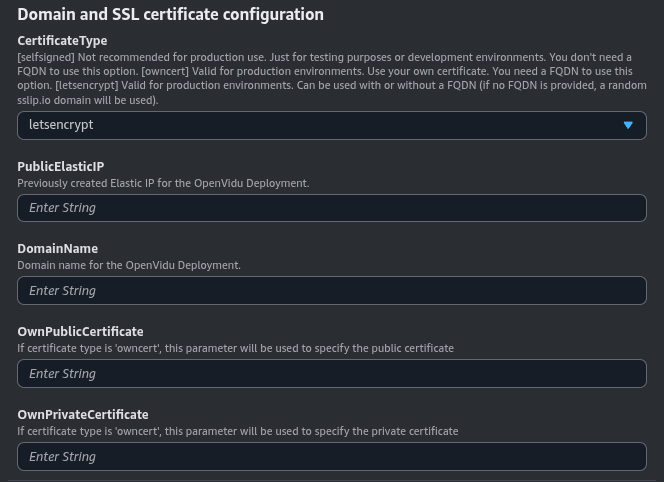The height and width of the screenshot is (482, 664).
Task: Click the 'Previously created Elastic IP' description
Action: pos(163,183)
